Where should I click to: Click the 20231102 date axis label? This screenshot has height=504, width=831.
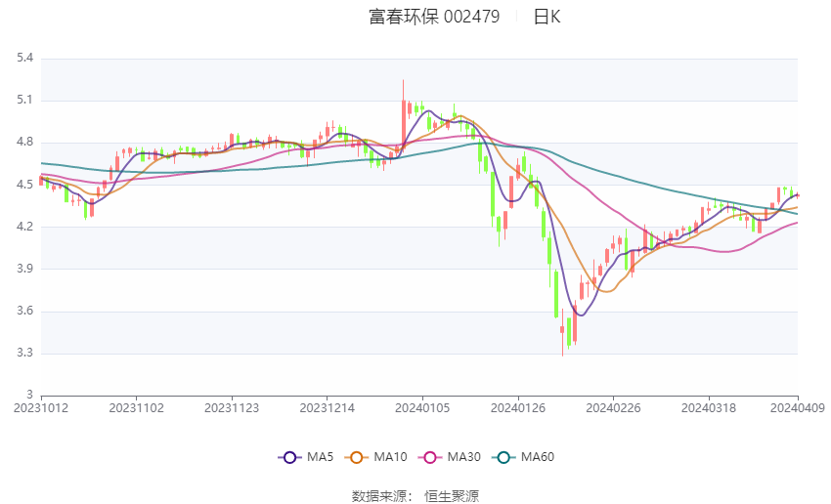[137, 407]
